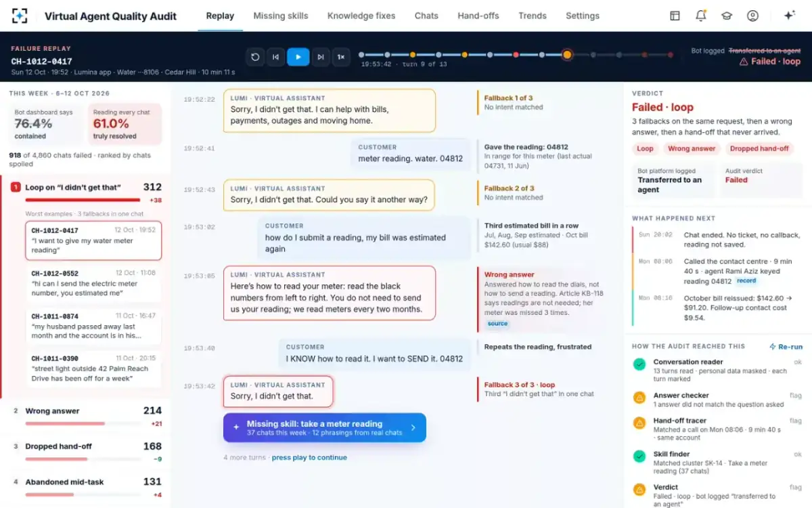Open the notifications bell

(x=701, y=16)
